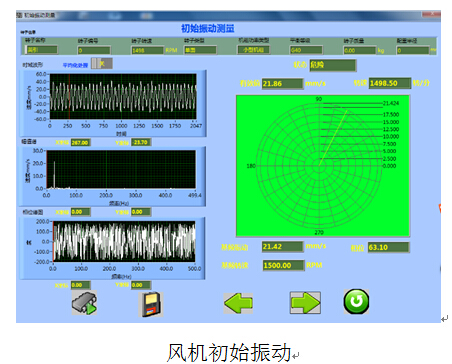
Task: Click the round green refresh button
Action: click(x=356, y=301)
